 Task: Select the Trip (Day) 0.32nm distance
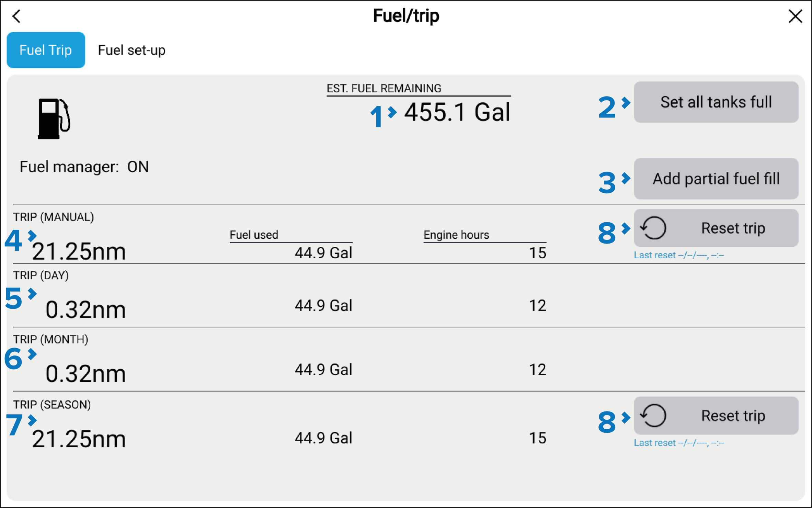pos(85,309)
